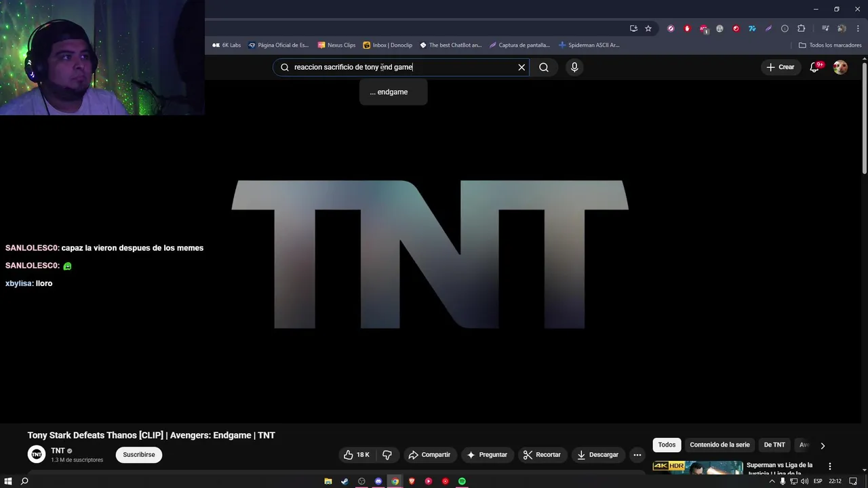Open the Spiderman ASCII Ar... bookmark
This screenshot has width=868, height=488.
tap(589, 45)
